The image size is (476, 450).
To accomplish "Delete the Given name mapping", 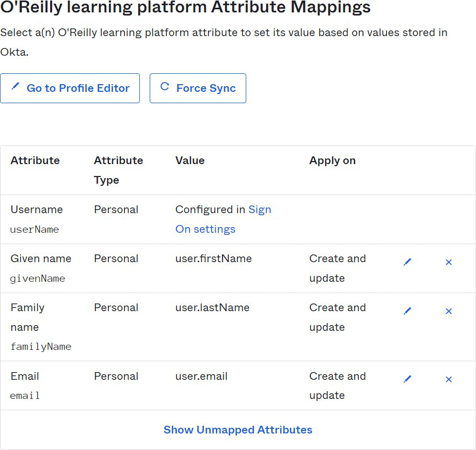I will tap(449, 262).
